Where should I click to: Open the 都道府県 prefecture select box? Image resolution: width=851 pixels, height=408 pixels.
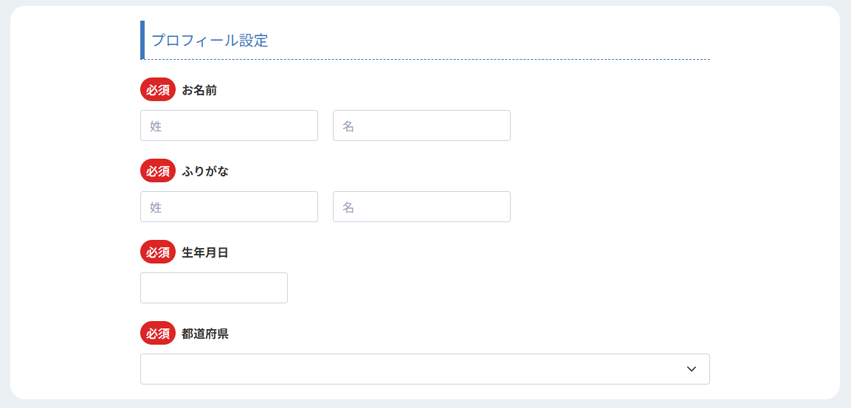pyautogui.click(x=425, y=369)
